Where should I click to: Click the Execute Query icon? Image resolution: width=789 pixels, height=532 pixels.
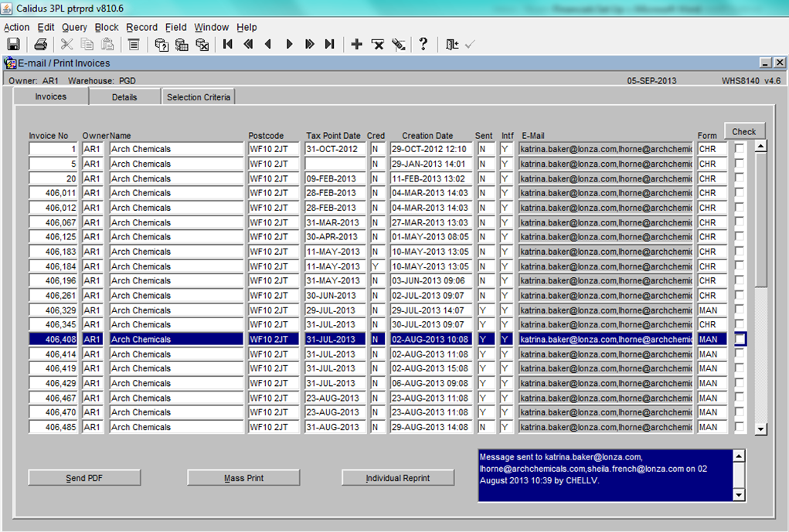(x=182, y=44)
